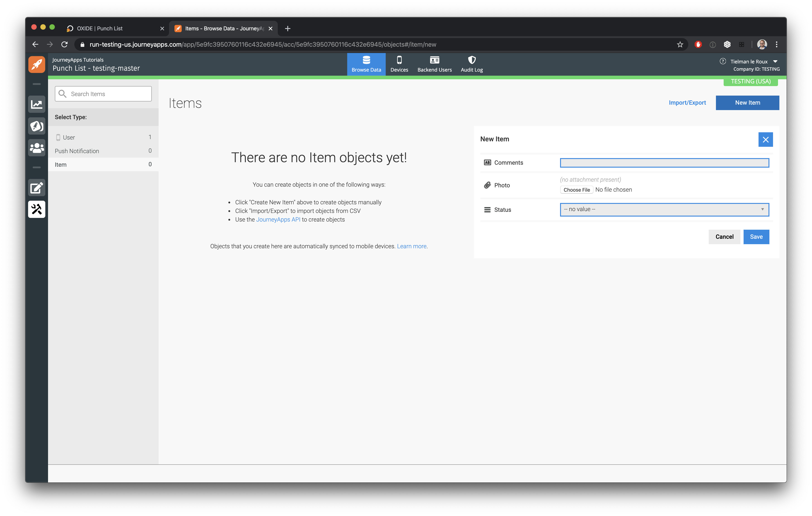Click the Browse Data database icon
The width and height of the screenshot is (812, 516).
(x=366, y=60)
